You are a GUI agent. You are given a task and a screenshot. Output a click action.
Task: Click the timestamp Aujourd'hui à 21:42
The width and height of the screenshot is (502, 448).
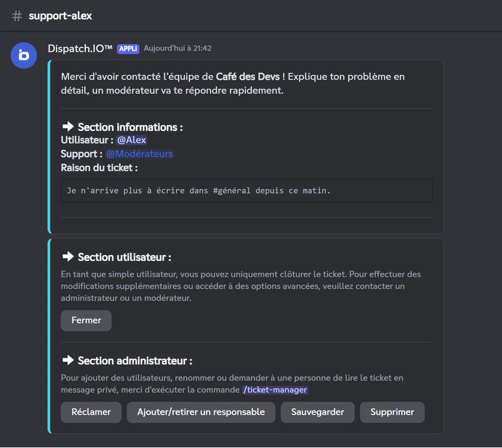[178, 48]
